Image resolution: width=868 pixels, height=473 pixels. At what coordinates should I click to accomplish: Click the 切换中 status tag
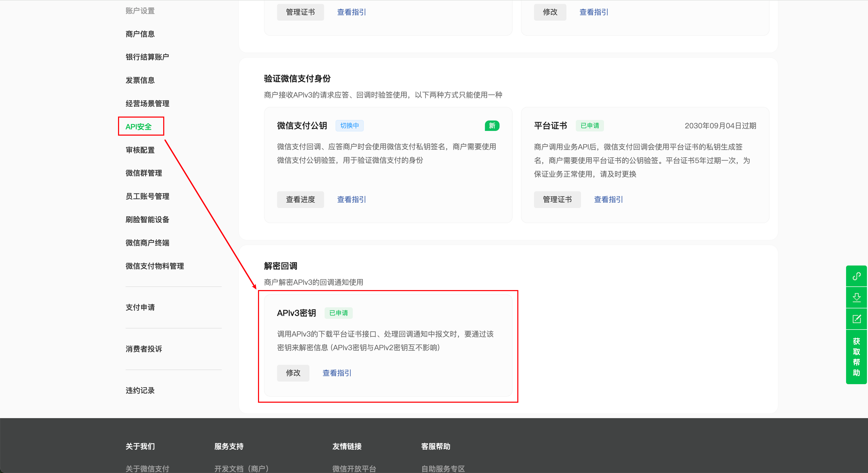[x=349, y=126]
